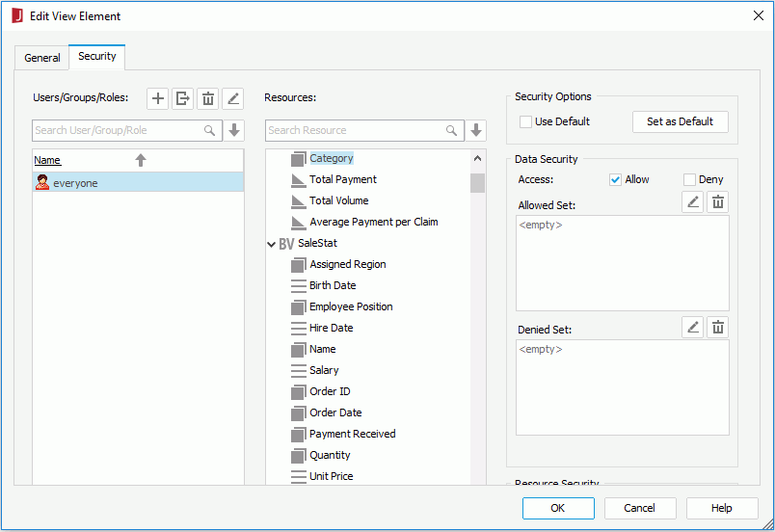
Task: Click the Allowed Set list box
Action: coord(623,263)
